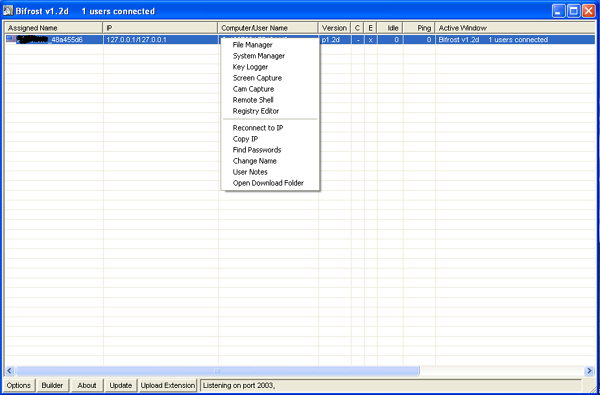
Task: Click the flag icon in connected user row
Action: 11,39
